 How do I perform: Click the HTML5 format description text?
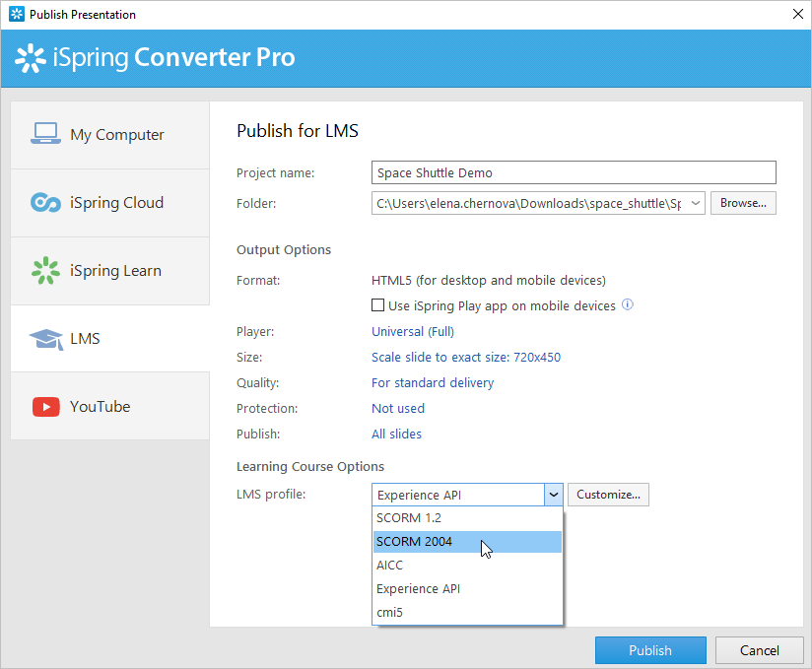tap(489, 280)
